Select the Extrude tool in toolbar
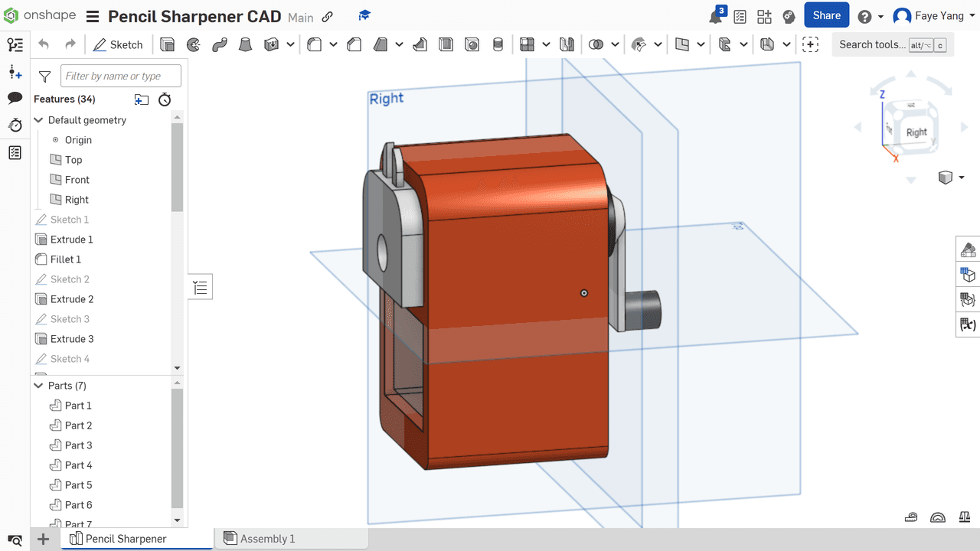The height and width of the screenshot is (551, 980). (x=167, y=45)
